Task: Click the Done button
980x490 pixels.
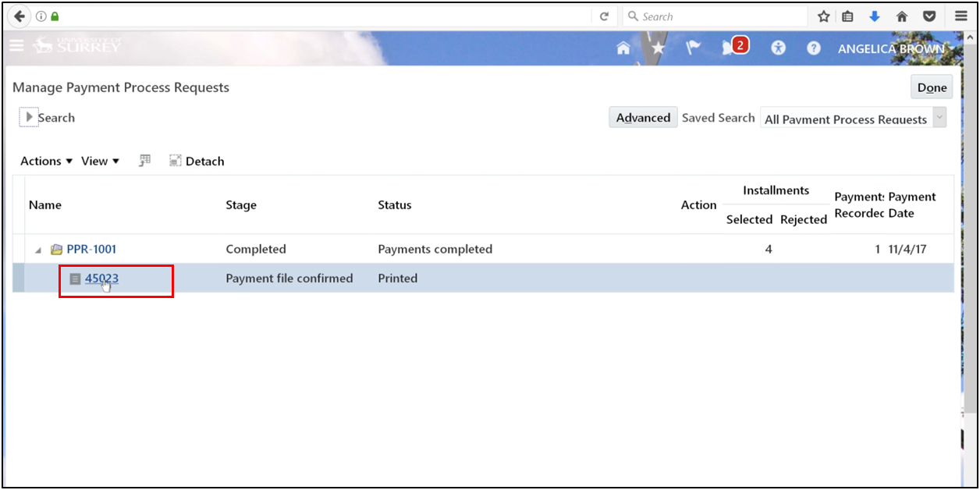Action: [932, 87]
